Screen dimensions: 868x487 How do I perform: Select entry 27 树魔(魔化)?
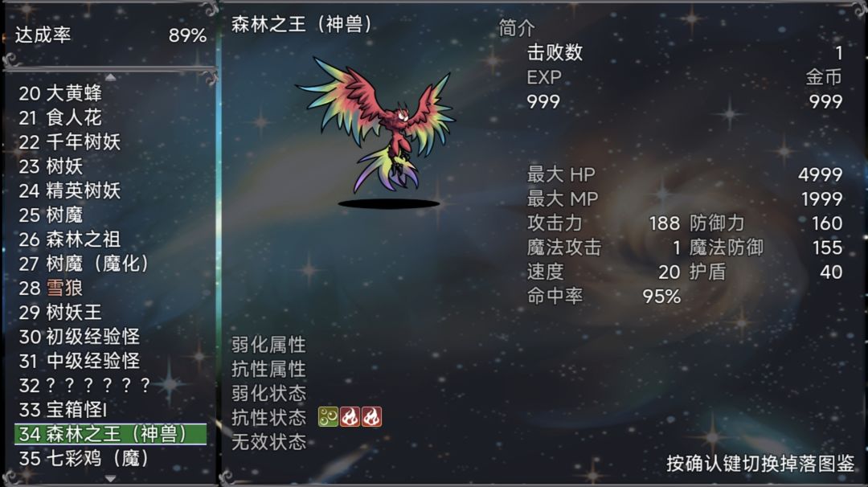click(x=111, y=264)
